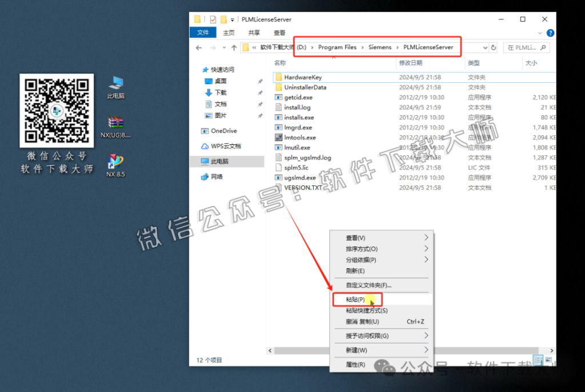Switch to the 共享 ribbon tab
The image size is (585, 392).
point(254,33)
